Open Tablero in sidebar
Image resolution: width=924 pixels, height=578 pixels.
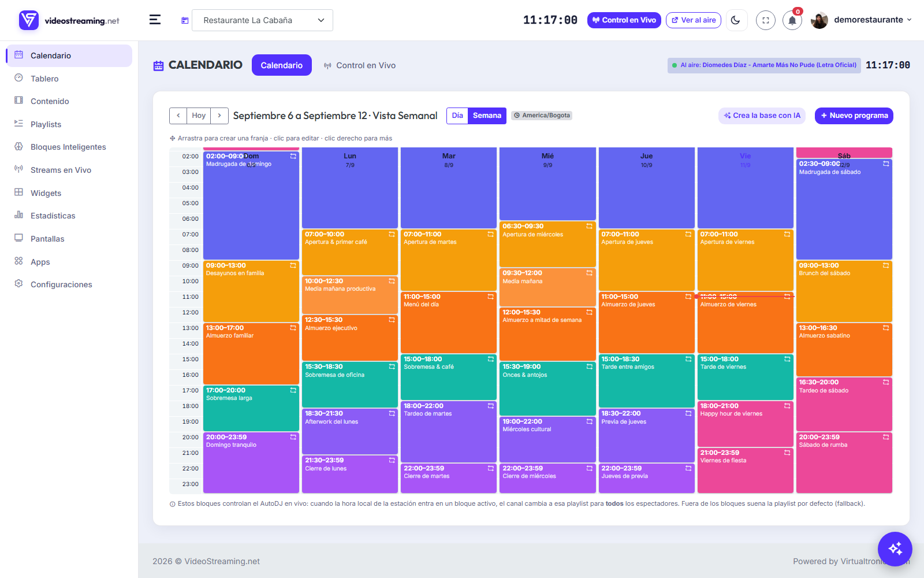[69, 79]
